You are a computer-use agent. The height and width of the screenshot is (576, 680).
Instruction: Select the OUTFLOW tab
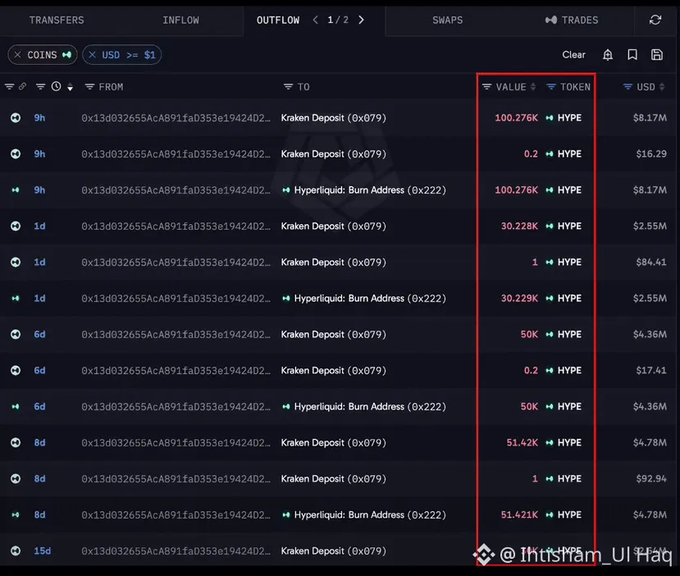click(278, 20)
